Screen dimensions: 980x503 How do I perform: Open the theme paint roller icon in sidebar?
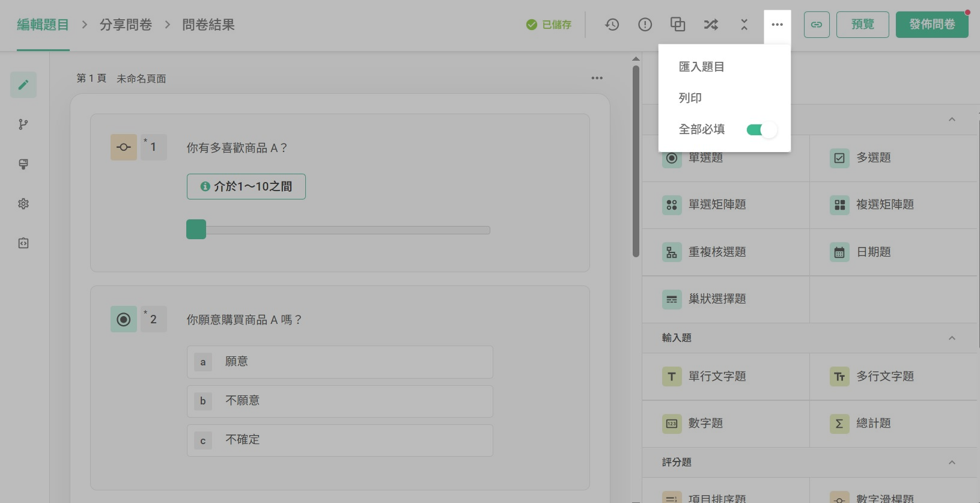click(x=23, y=164)
